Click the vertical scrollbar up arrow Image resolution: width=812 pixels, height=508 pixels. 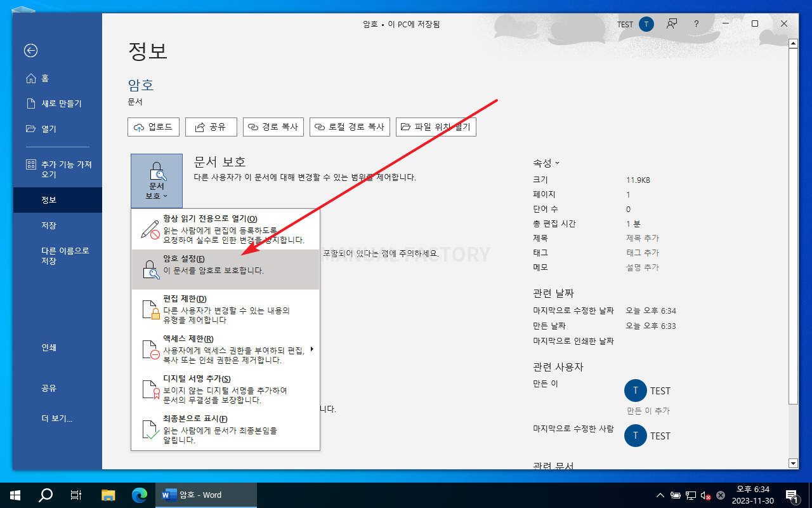tap(792, 44)
